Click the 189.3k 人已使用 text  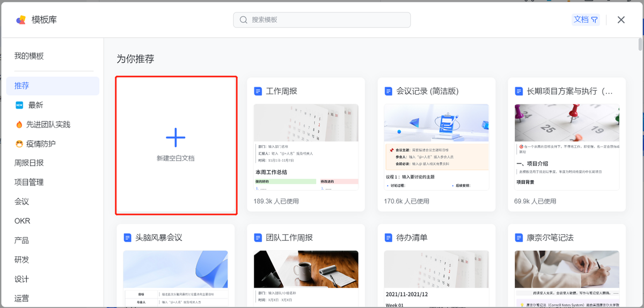[x=276, y=201]
